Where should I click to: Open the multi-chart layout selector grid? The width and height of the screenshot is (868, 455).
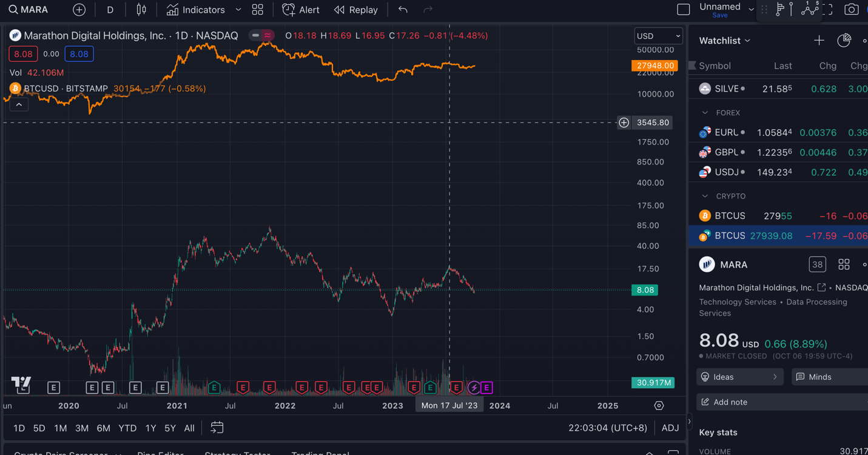pos(258,10)
